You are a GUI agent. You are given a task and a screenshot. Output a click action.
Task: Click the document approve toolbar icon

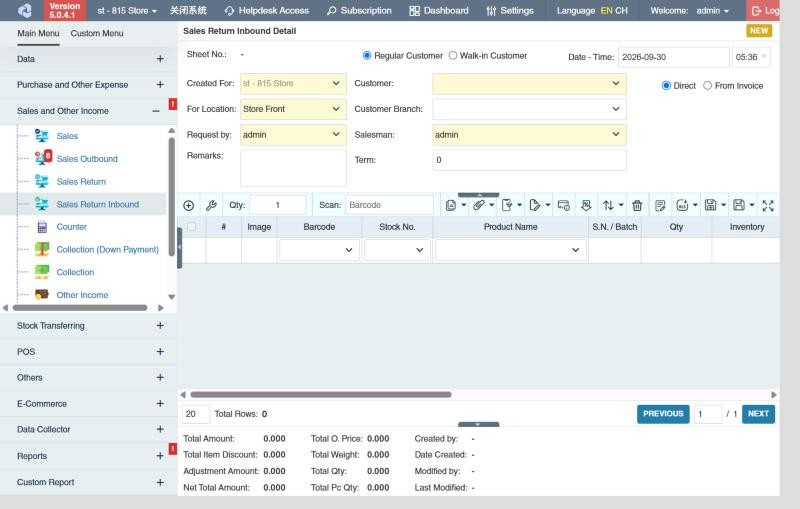click(x=507, y=206)
